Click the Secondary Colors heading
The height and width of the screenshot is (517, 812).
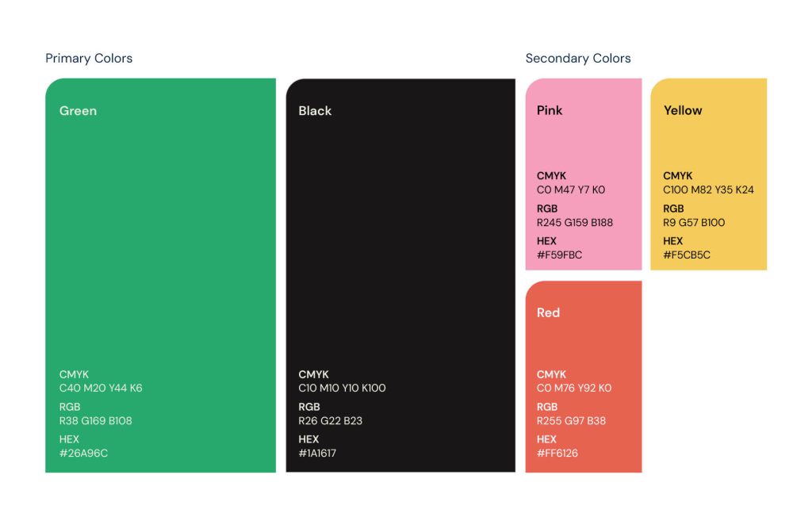tap(578, 59)
